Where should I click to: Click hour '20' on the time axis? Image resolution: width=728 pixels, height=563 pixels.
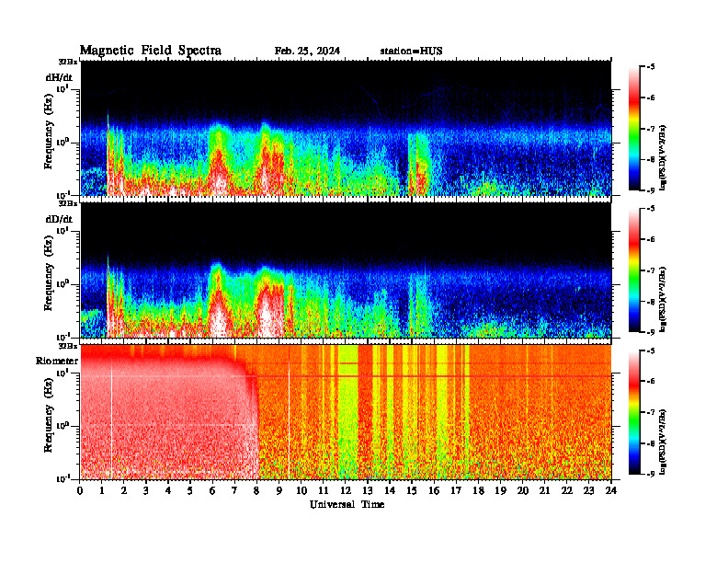coord(523,490)
